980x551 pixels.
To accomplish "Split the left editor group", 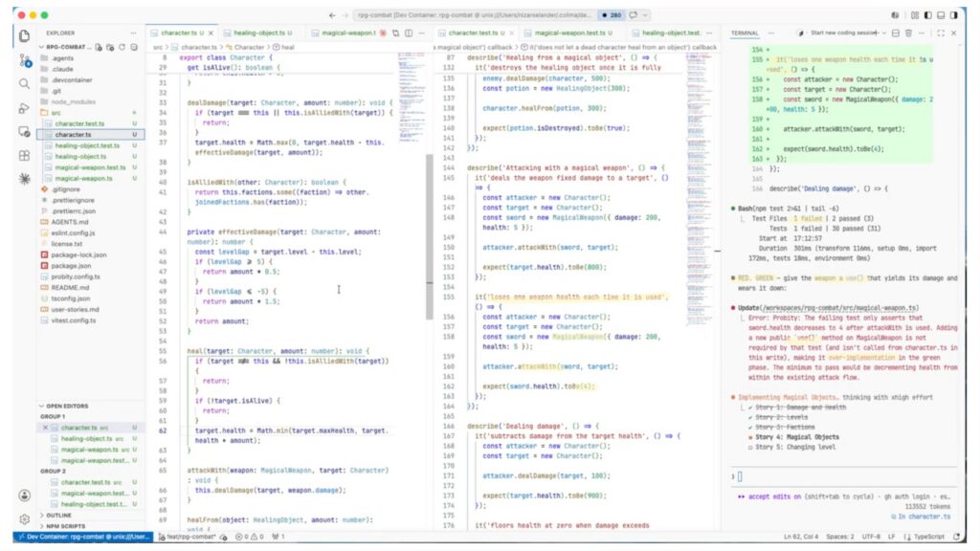I will [x=409, y=33].
